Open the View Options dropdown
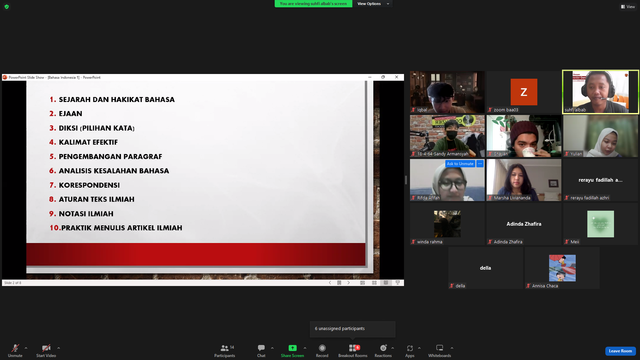The width and height of the screenshot is (640, 360). [x=373, y=4]
